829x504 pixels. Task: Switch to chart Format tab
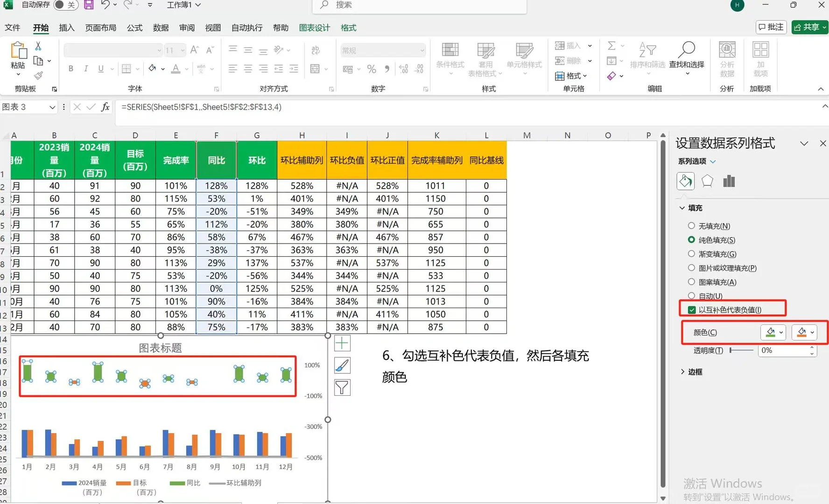click(x=348, y=28)
